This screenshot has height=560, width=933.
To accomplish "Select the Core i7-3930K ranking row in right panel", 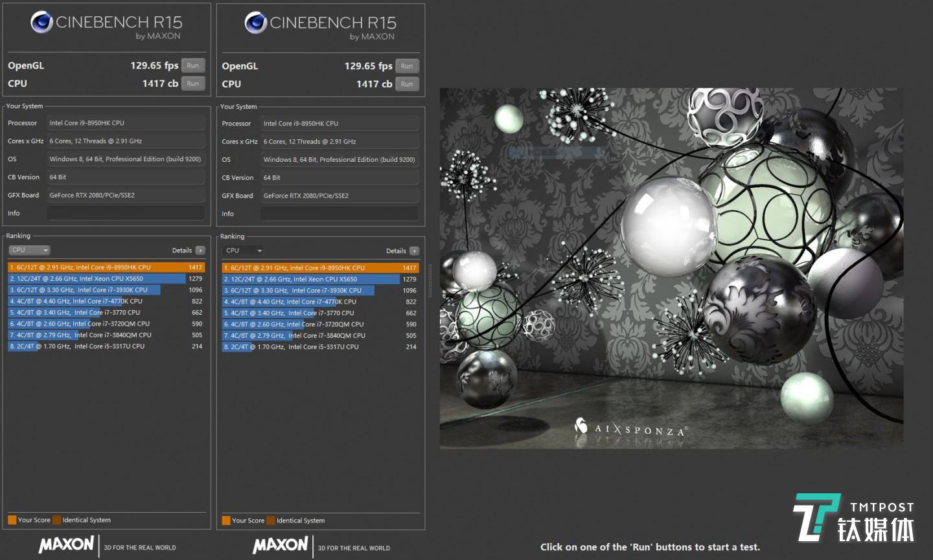I will click(311, 291).
